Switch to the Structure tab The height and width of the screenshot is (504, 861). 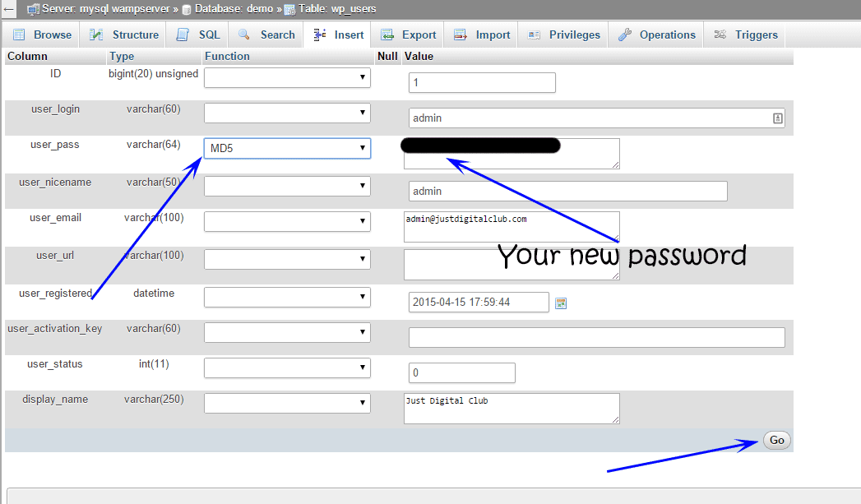point(124,35)
